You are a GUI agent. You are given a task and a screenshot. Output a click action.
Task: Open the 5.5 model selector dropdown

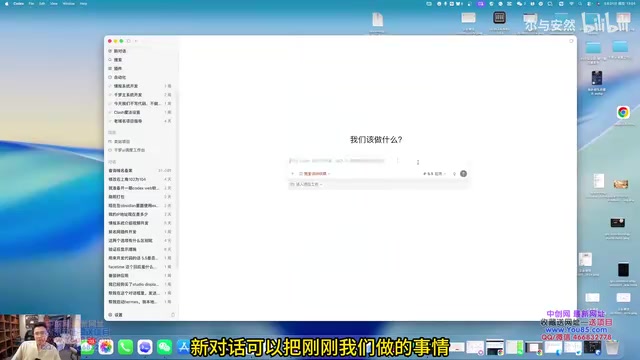435,174
